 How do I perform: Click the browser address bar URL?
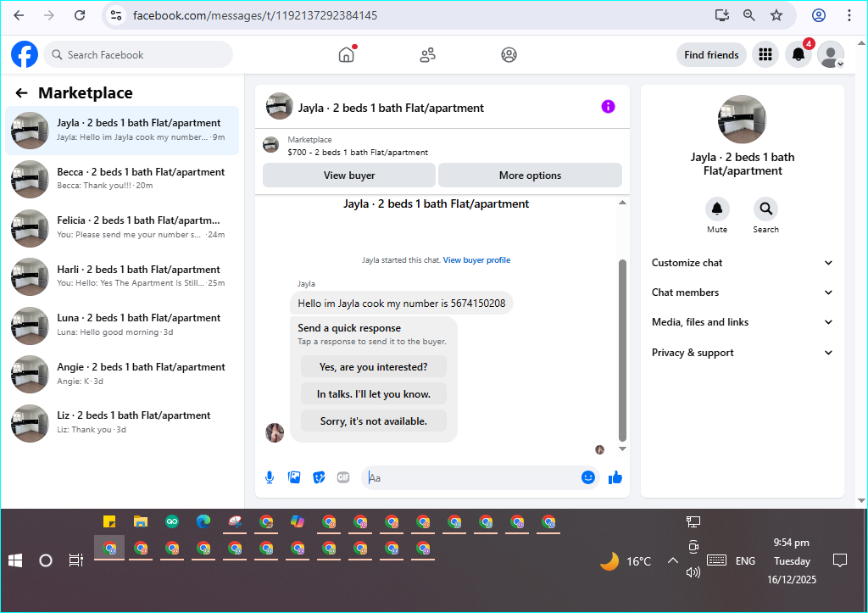coord(255,15)
